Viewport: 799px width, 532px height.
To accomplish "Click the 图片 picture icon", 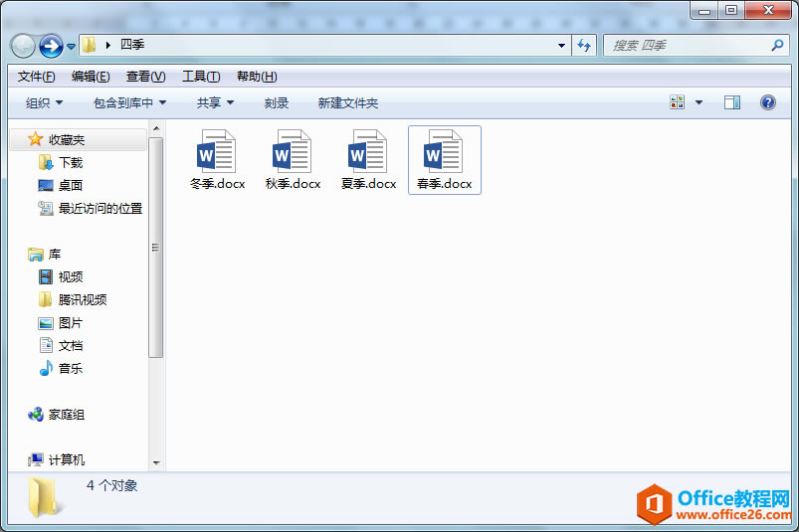I will coord(46,323).
